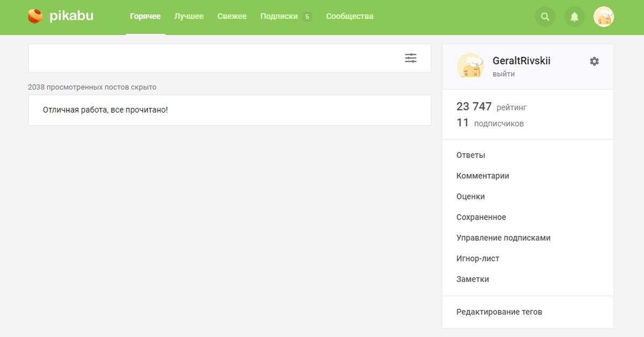This screenshot has width=644, height=337.
Task: Open notifications bell icon
Action: point(574,17)
